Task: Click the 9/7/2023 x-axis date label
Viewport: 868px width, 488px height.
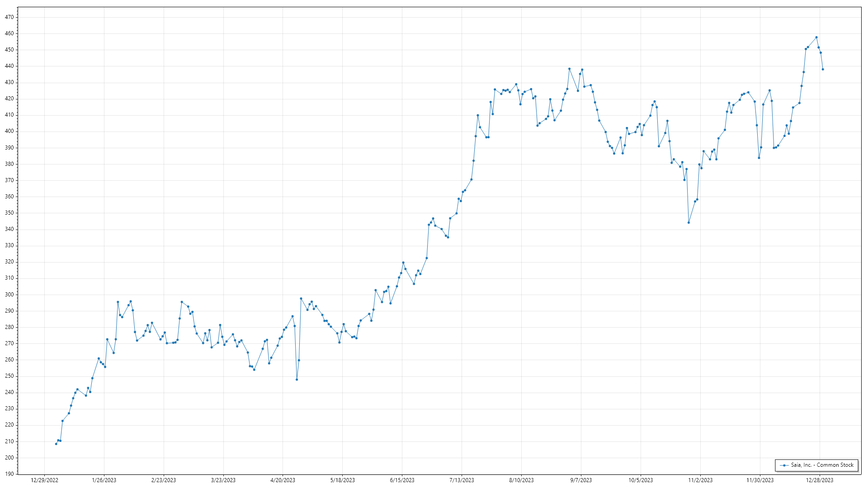Action: pos(581,480)
